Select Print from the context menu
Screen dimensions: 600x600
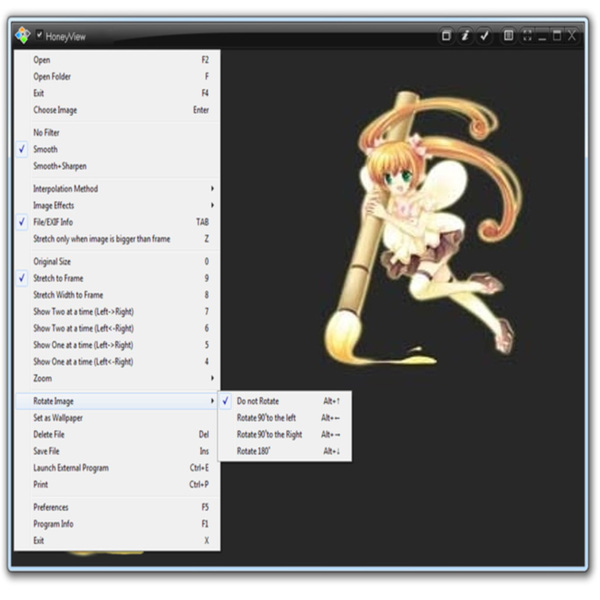pyautogui.click(x=118, y=485)
